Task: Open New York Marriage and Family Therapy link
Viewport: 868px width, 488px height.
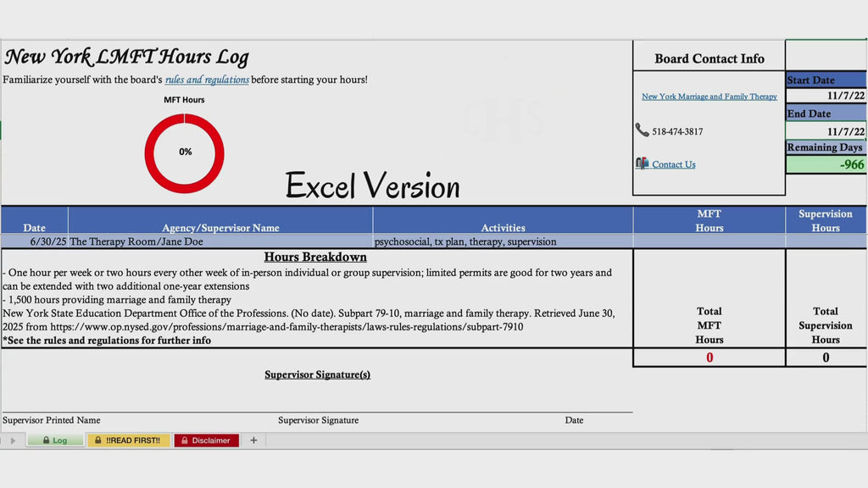Action: (709, 97)
